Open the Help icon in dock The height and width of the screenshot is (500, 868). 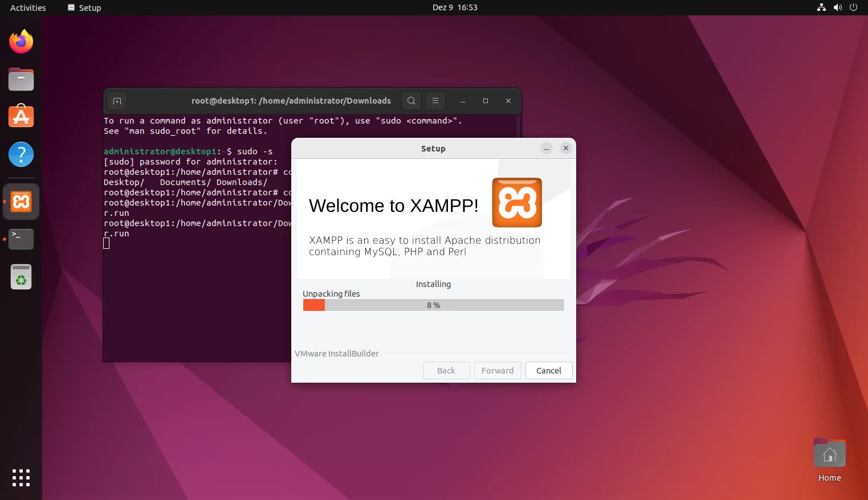pyautogui.click(x=21, y=154)
